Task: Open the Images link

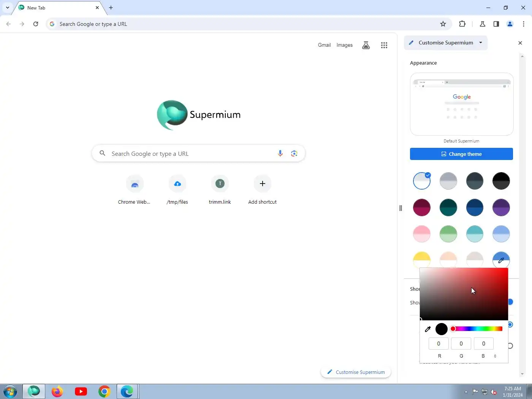Action: pos(344,45)
